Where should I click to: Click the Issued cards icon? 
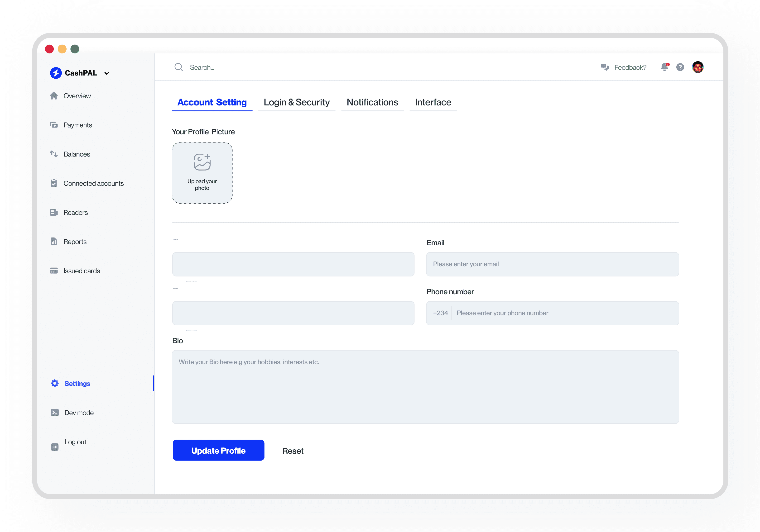click(54, 271)
